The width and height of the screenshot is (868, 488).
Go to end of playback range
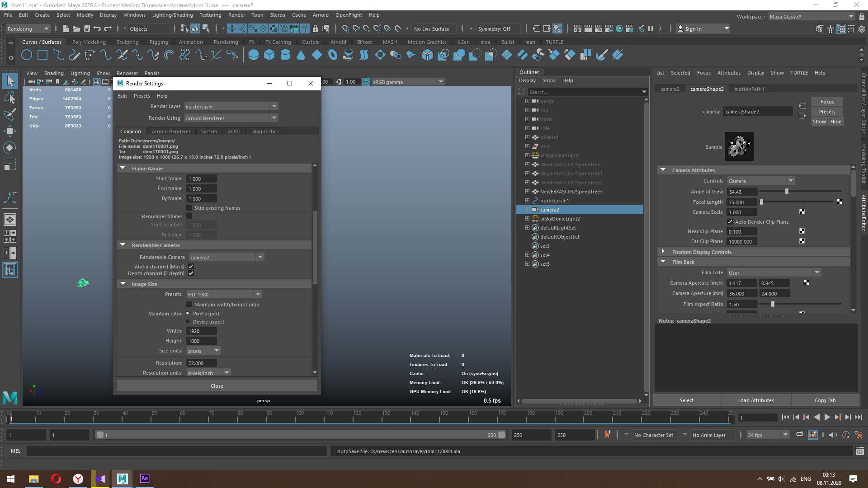pos(859,418)
